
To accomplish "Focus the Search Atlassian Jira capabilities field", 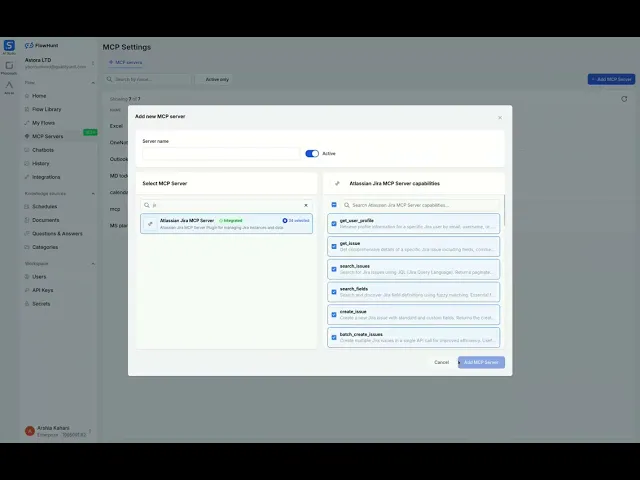I will point(421,205).
